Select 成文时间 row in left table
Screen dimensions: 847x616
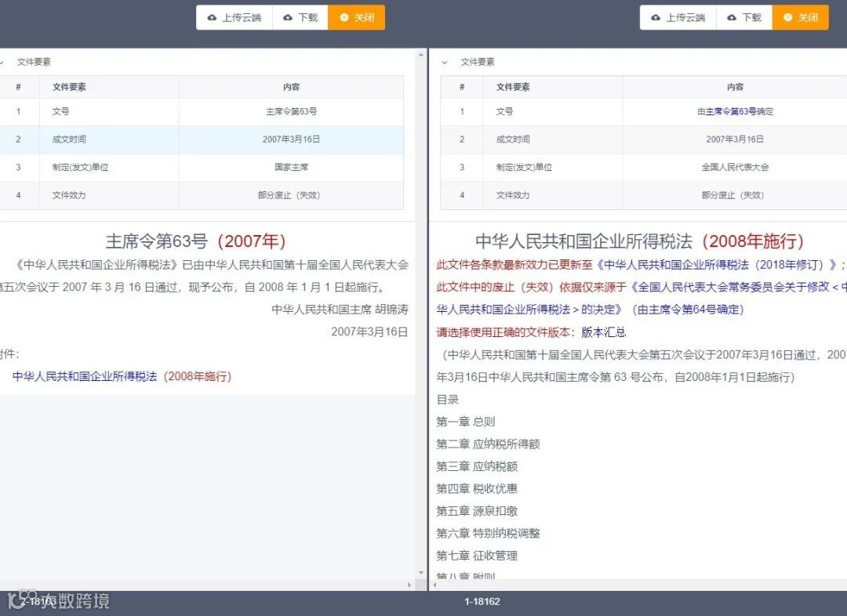click(202, 140)
